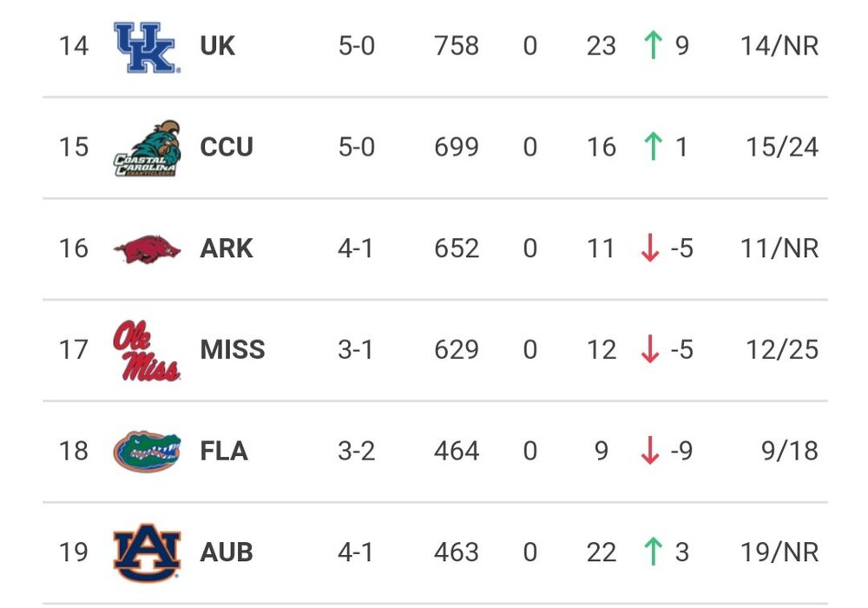This screenshot has width=868, height=608.
Task: Click Florida's 3-2 record
Action: point(357,452)
